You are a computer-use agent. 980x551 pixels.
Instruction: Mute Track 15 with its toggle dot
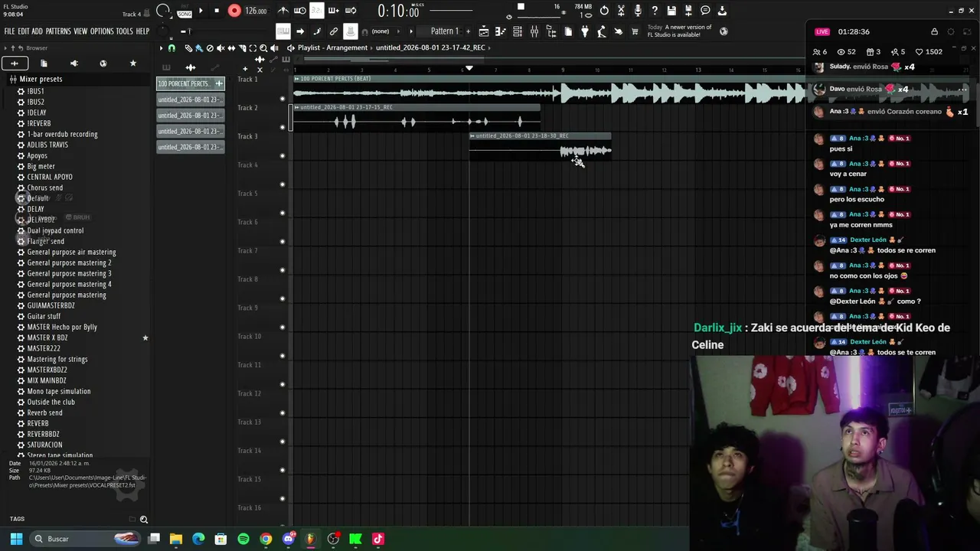283,499
